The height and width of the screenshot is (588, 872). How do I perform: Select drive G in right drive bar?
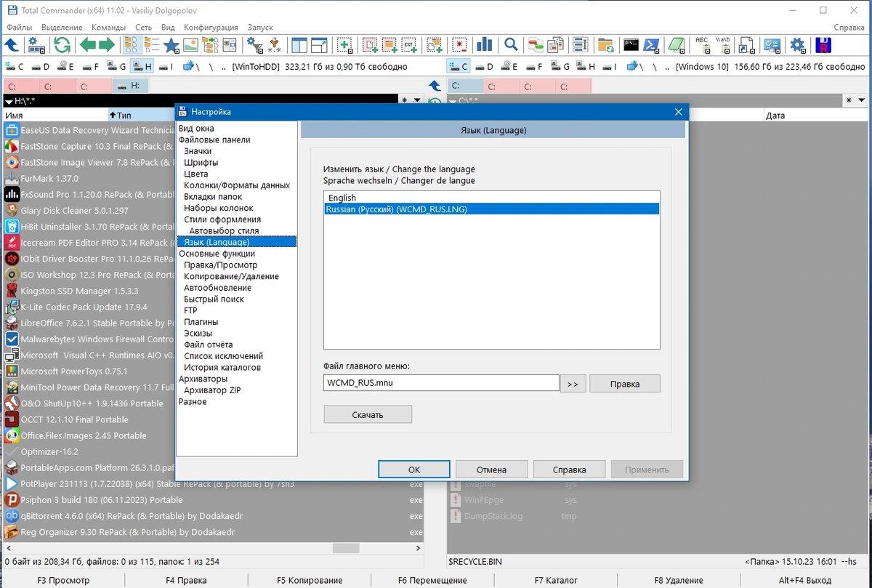point(561,67)
